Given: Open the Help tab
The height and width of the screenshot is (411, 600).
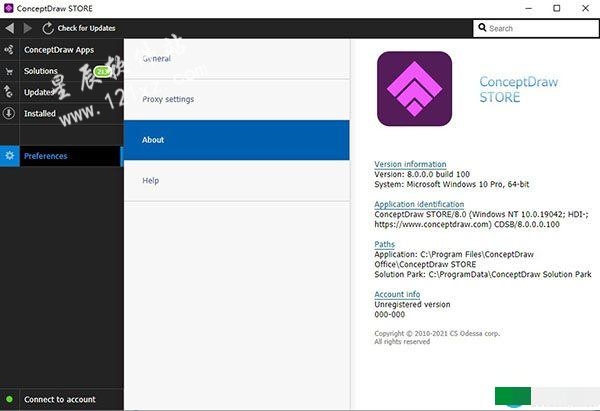Looking at the screenshot, I should 236,181.
